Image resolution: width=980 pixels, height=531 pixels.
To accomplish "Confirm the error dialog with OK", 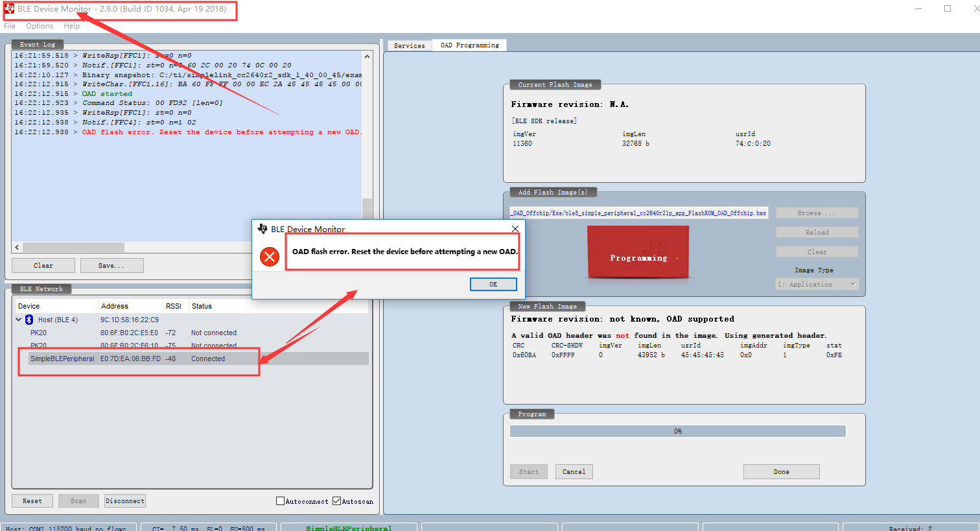I will 493,284.
